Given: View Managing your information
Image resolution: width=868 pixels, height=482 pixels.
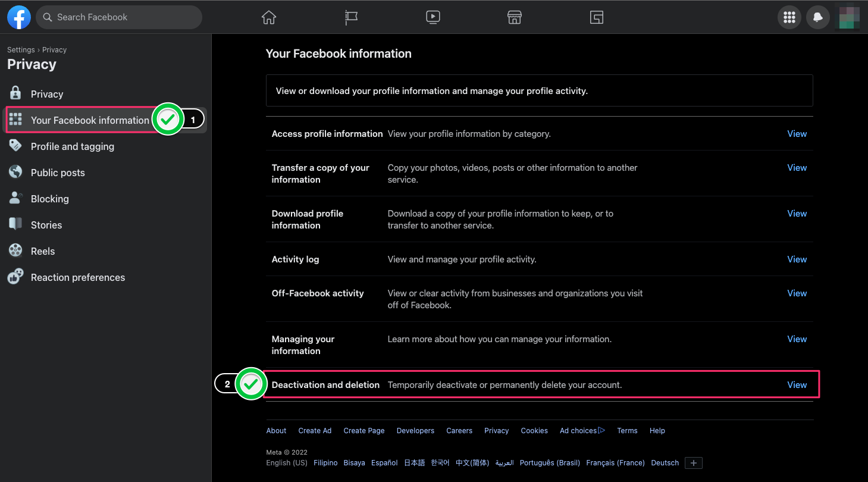Looking at the screenshot, I should 797,339.
